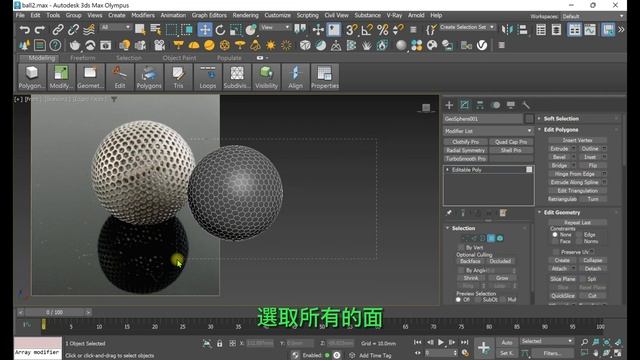The image size is (640, 360).
Task: Click the V-Ray sun light icon
Action: pos(271,45)
